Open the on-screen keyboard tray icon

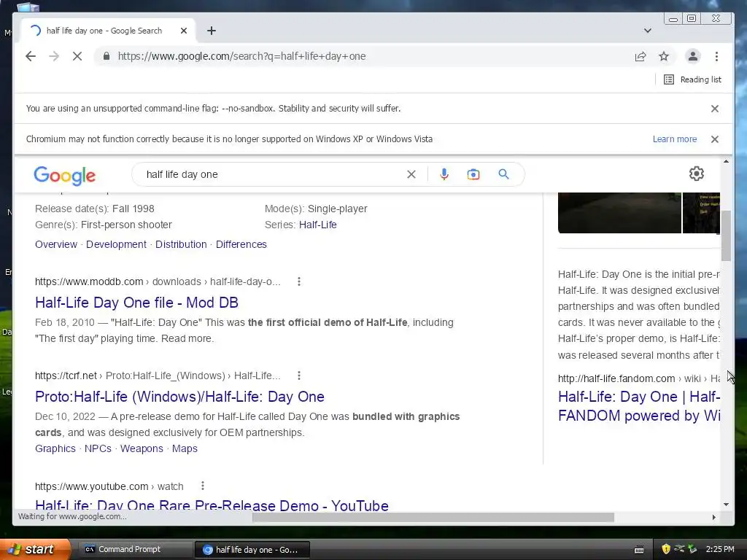pyautogui.click(x=639, y=550)
